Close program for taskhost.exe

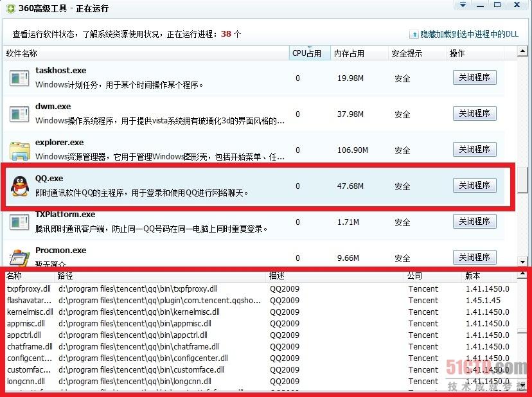475,78
